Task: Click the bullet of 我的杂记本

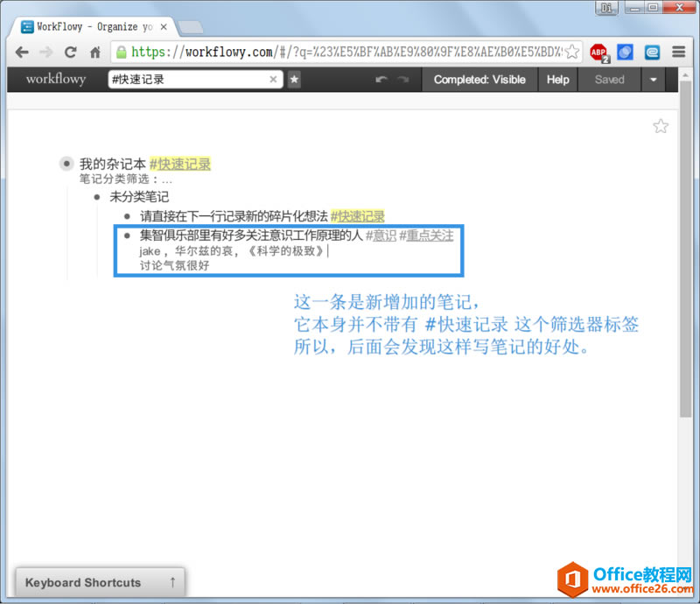Action: (x=66, y=164)
